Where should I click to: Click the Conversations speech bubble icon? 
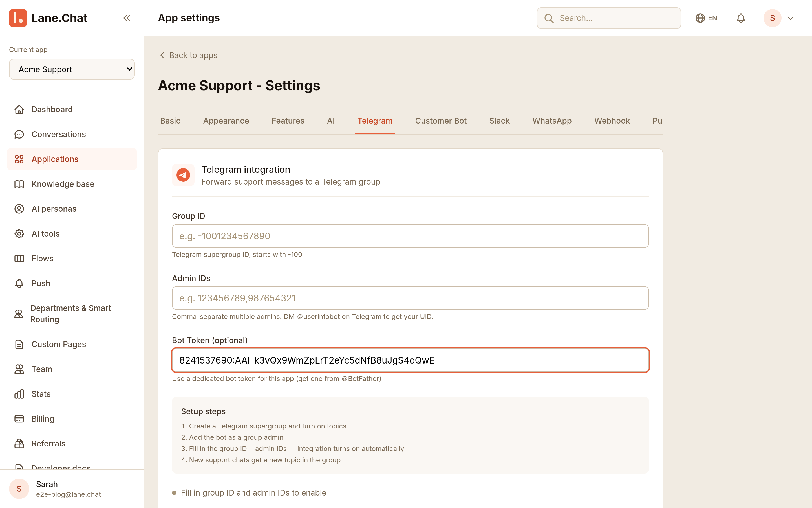pos(19,134)
